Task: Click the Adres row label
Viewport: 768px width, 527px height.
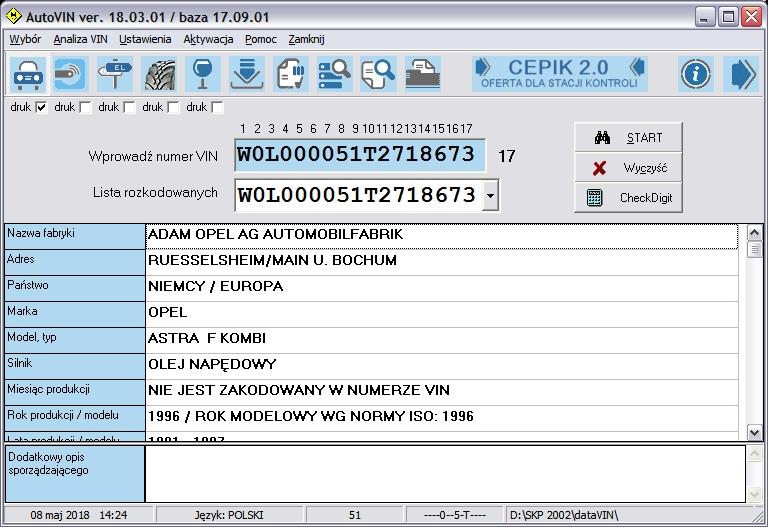Action: 74,263
